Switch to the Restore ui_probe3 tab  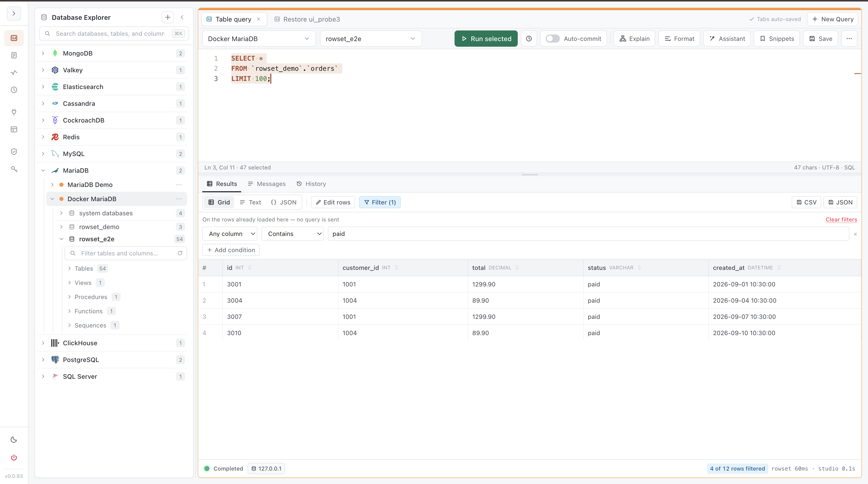[307, 19]
